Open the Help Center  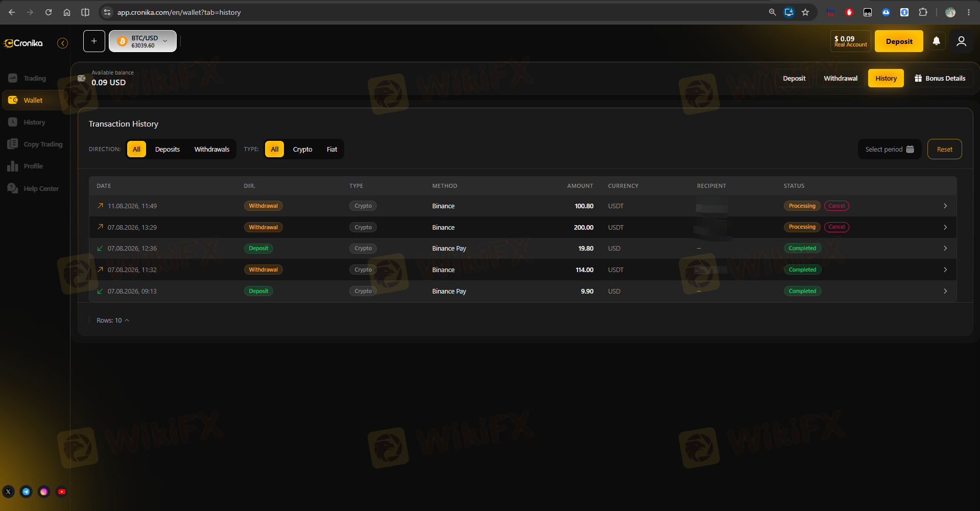click(35, 188)
